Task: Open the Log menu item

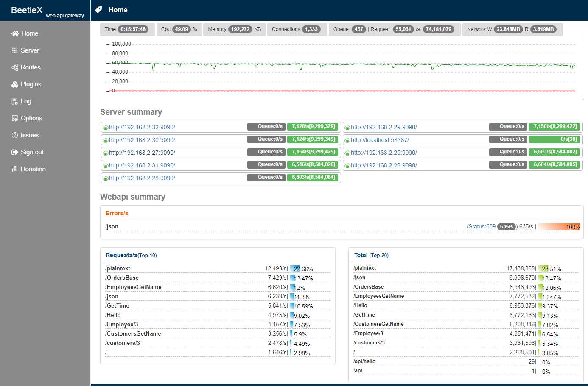Action: click(26, 101)
